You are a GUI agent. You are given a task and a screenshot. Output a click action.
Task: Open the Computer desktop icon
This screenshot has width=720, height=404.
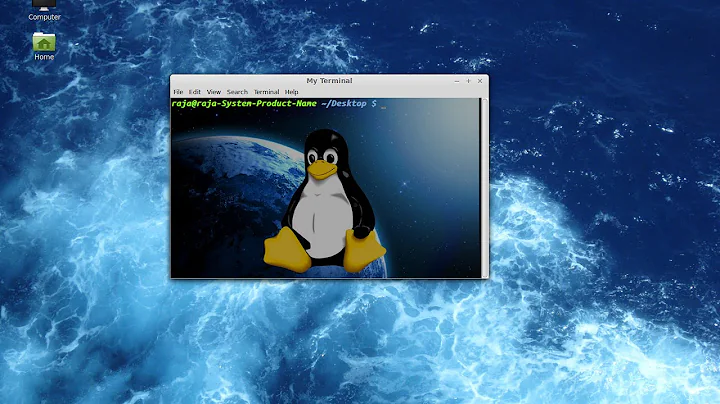coord(44,5)
